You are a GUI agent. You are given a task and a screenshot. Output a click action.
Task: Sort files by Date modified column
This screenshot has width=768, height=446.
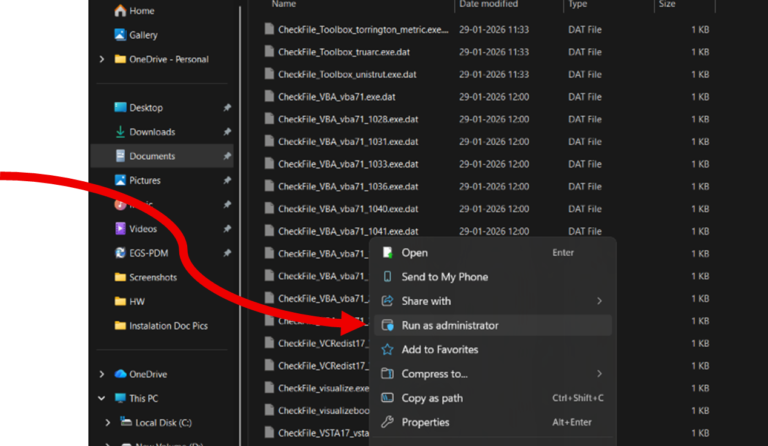pyautogui.click(x=488, y=5)
